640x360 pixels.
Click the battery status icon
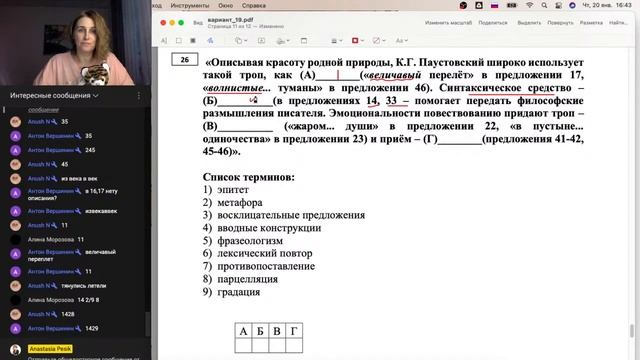click(x=512, y=5)
